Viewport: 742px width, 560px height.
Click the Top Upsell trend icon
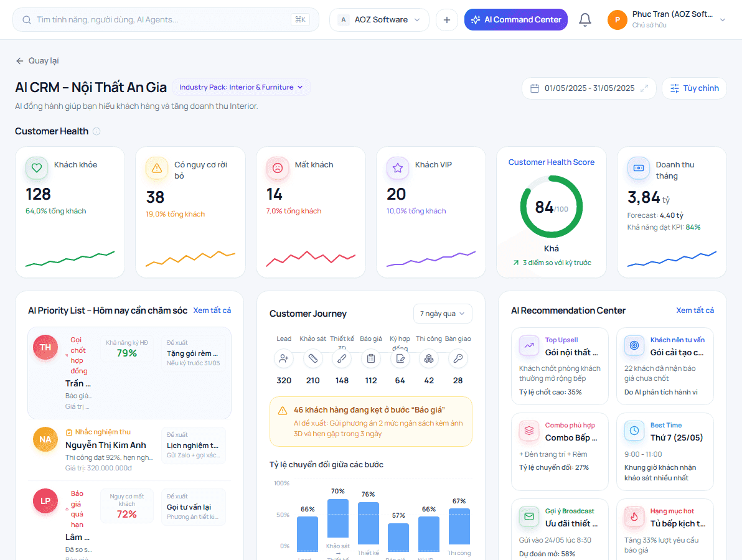pos(529,345)
